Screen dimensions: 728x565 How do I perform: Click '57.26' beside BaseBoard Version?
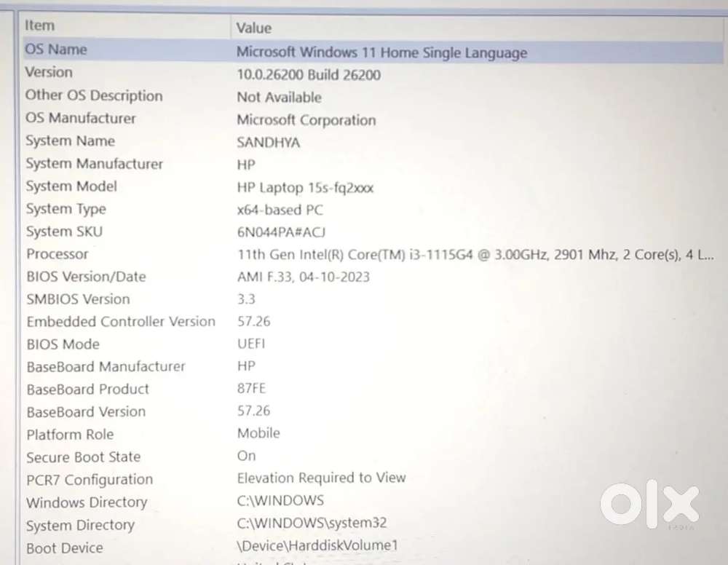pyautogui.click(x=254, y=411)
